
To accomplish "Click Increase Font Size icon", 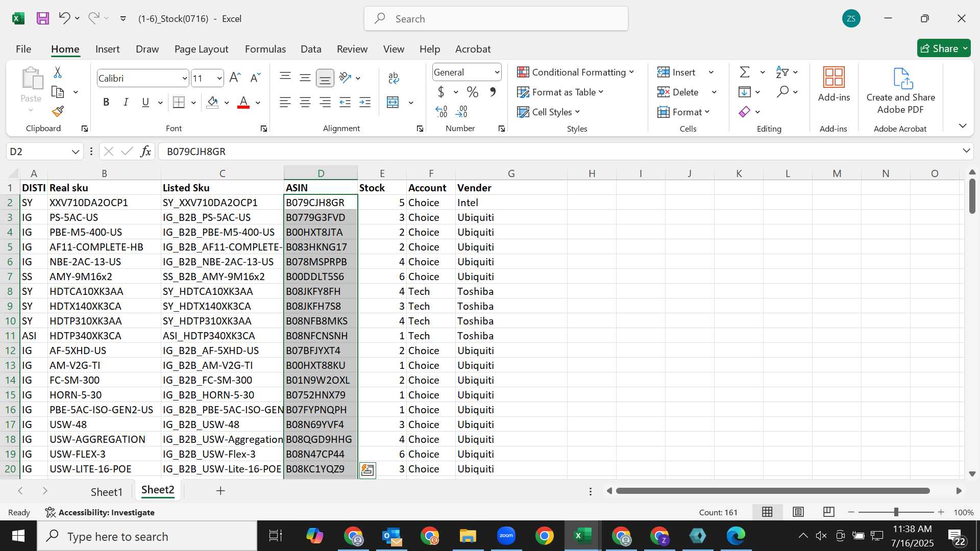I will click(x=235, y=78).
